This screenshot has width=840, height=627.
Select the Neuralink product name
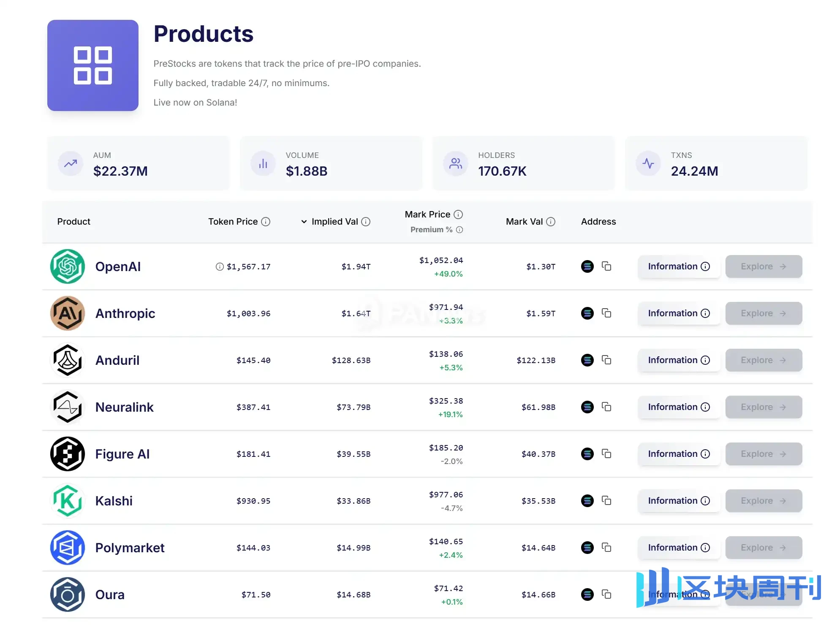(x=124, y=407)
